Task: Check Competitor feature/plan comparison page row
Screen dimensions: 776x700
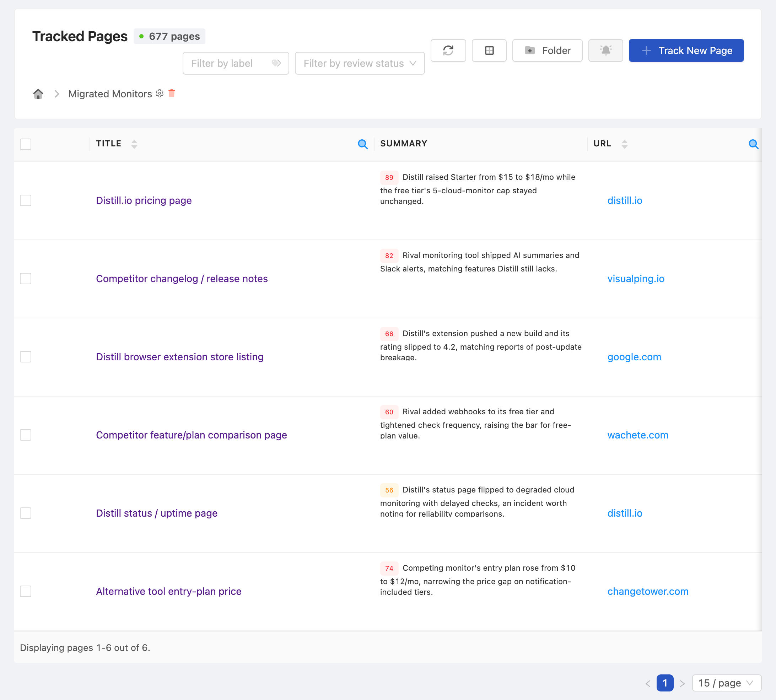Action: (25, 435)
